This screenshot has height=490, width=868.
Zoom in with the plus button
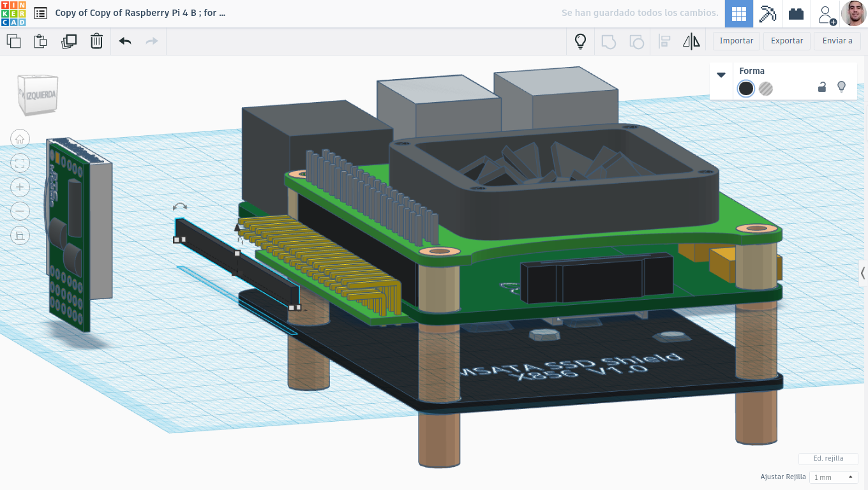pyautogui.click(x=20, y=188)
